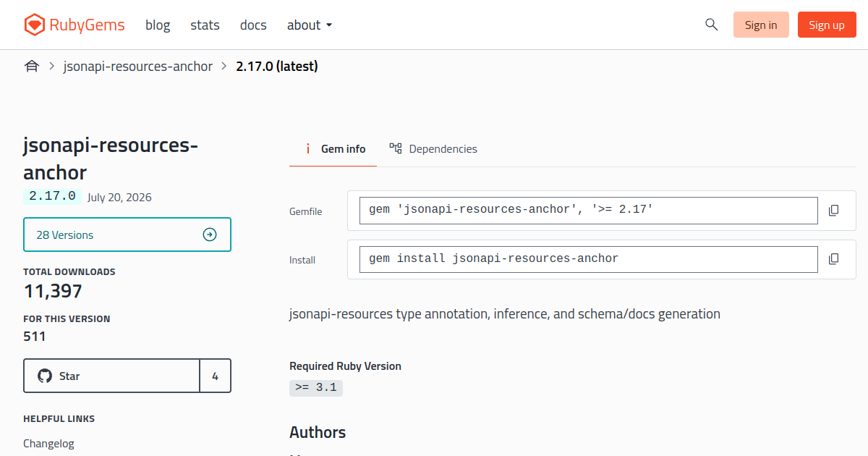
Task: Click the Required Ruby Version label
Action: pyautogui.click(x=345, y=366)
